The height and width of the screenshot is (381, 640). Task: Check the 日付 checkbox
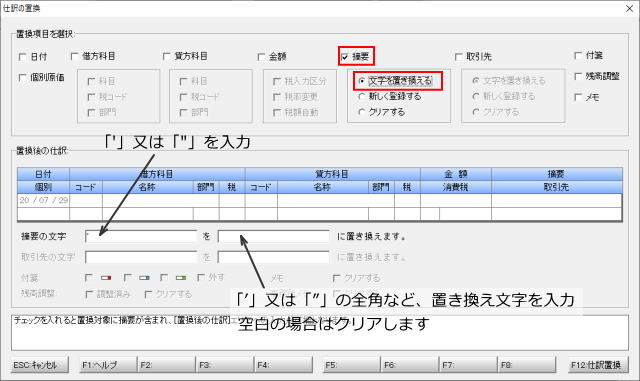tap(23, 57)
